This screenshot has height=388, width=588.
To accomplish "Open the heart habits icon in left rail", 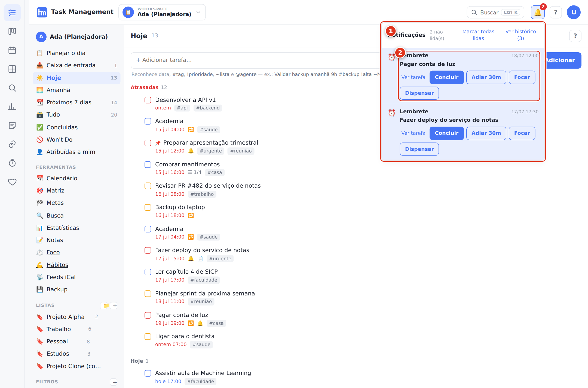I will [12, 182].
